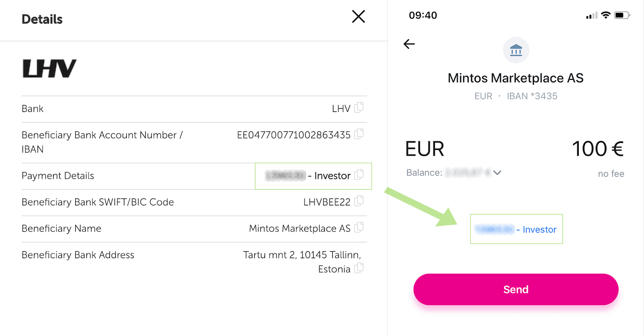Tap the bank building icon
The width and height of the screenshot is (644, 336).
coord(516,50)
